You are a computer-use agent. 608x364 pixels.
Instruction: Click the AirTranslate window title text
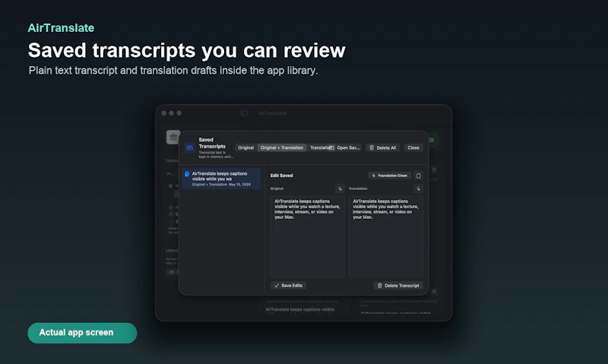click(272, 113)
